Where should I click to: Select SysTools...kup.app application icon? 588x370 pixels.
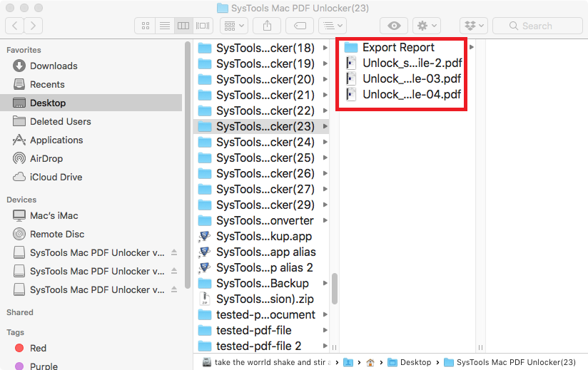pos(204,236)
